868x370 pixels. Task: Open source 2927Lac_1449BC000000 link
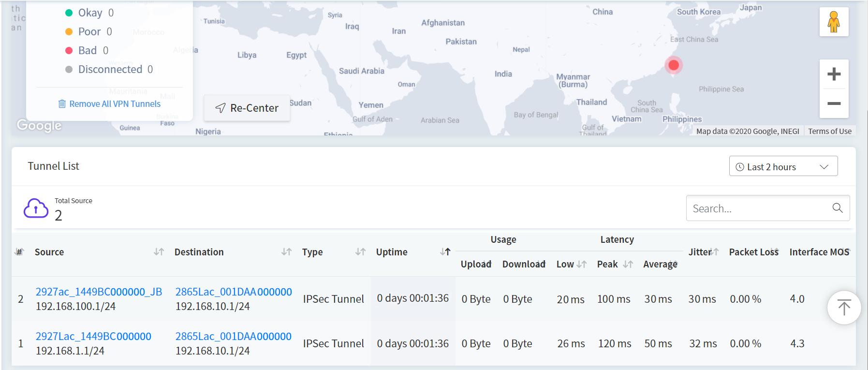click(93, 336)
